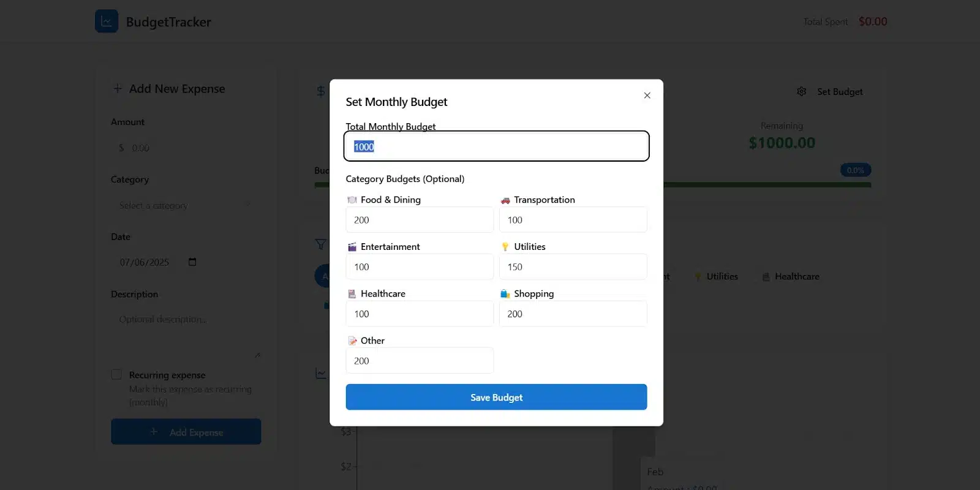Edit the Entertainment budget field
This screenshot has width=980, height=490.
coord(420,267)
